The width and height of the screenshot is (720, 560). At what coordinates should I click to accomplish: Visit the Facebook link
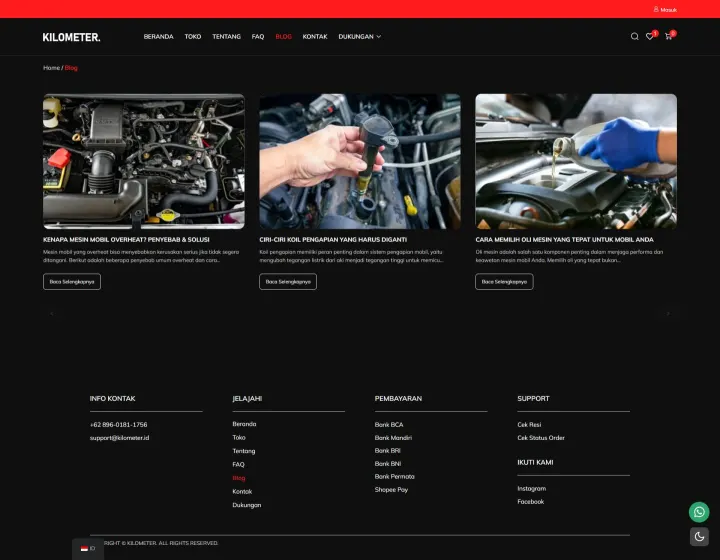[x=530, y=502]
